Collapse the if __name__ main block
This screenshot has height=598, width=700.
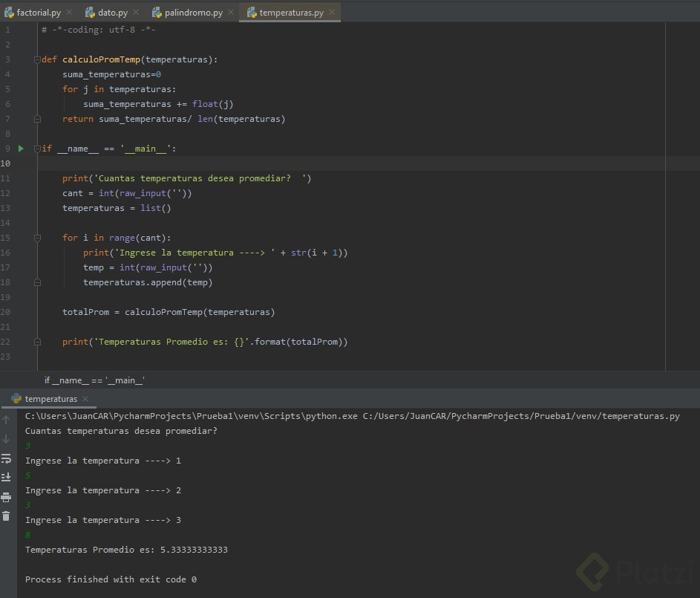37,149
